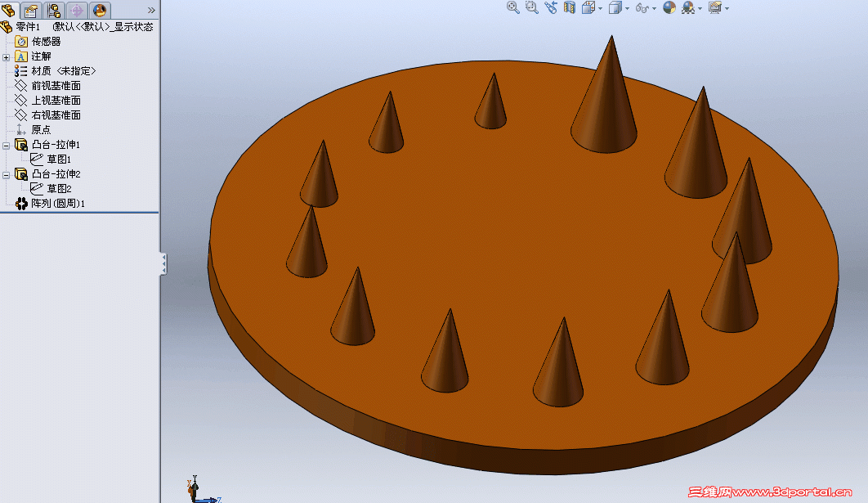Click the 草图1 sketch icon
Viewport: 868px width, 503px height.
pos(37,159)
